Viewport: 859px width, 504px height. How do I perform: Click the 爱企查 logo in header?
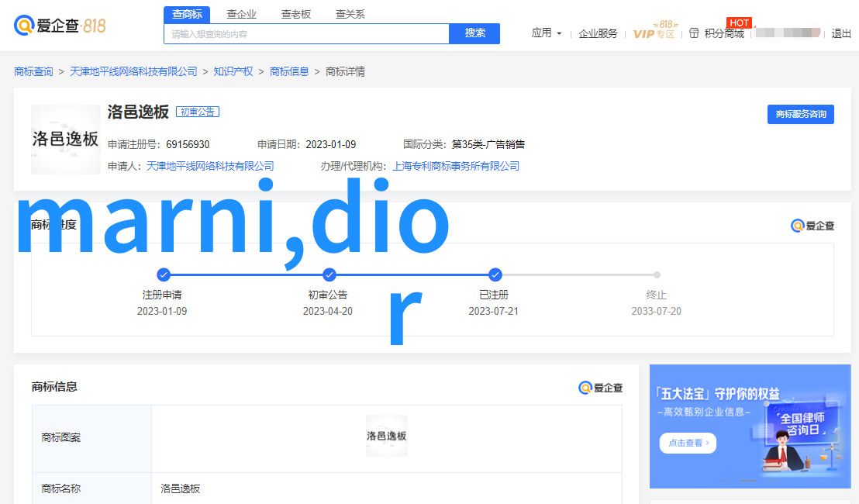coord(59,26)
